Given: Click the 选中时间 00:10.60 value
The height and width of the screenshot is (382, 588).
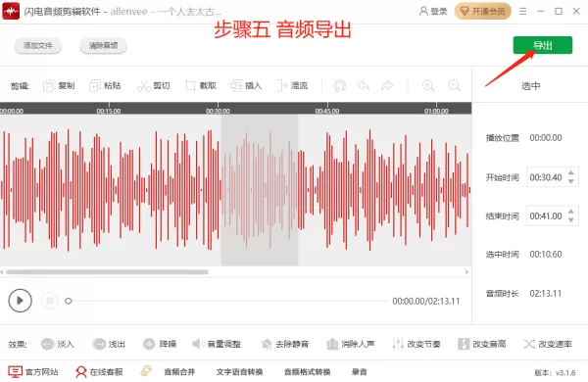Looking at the screenshot, I should (x=546, y=255).
